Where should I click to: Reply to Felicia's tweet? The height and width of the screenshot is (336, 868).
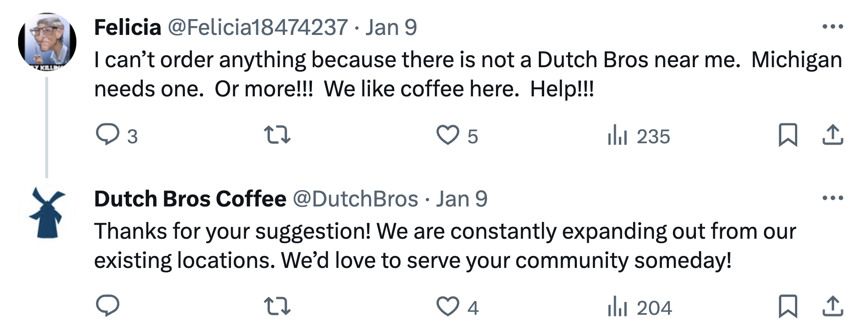108,135
